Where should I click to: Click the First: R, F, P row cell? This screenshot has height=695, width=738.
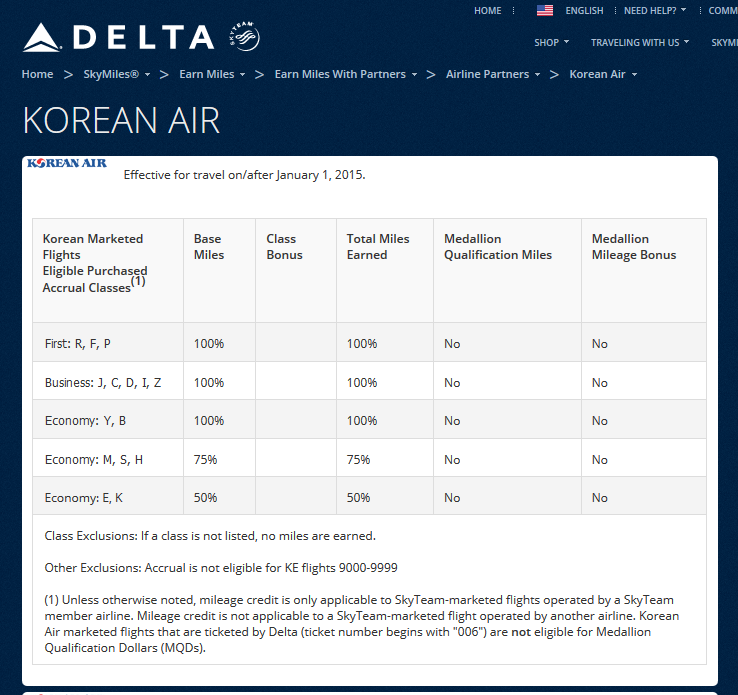point(78,344)
